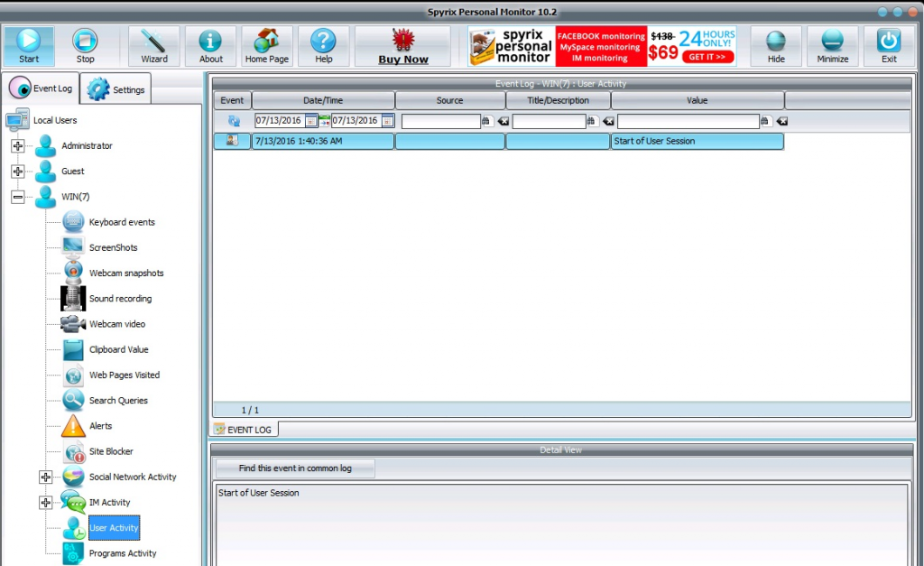Image resolution: width=924 pixels, height=566 pixels.
Task: Open the About dialog
Action: coord(210,46)
